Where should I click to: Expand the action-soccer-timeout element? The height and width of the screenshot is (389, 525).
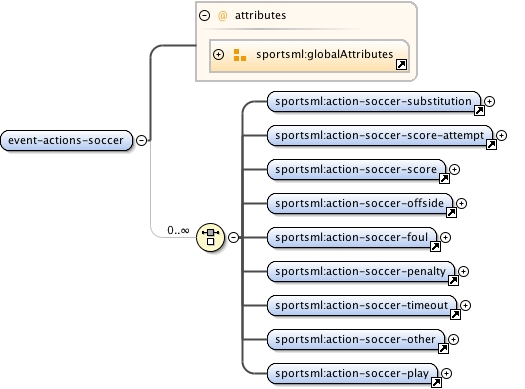tap(465, 305)
